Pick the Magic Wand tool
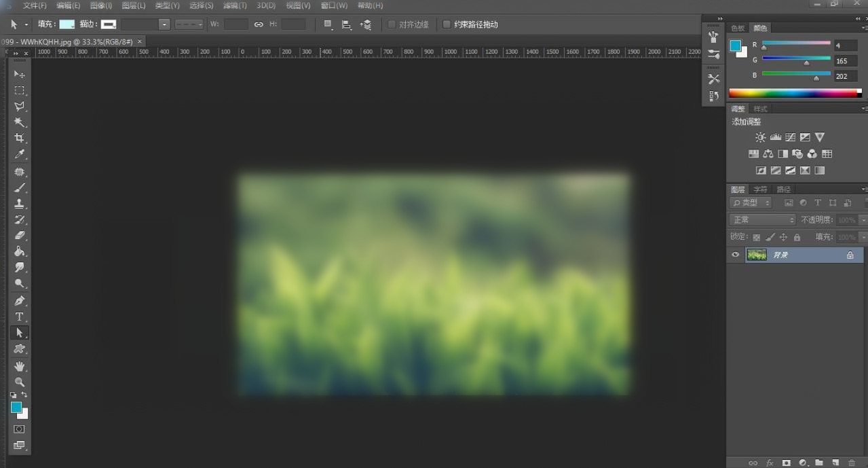 click(x=19, y=122)
